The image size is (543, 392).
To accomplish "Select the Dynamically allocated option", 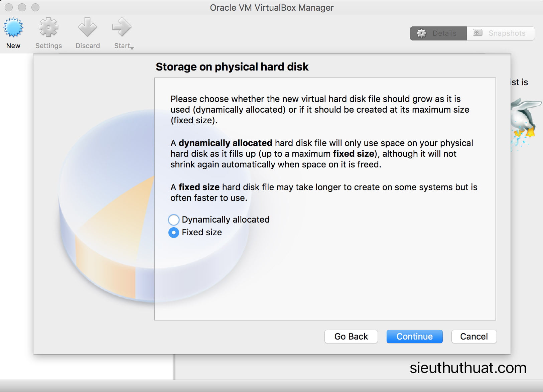I will tap(174, 220).
